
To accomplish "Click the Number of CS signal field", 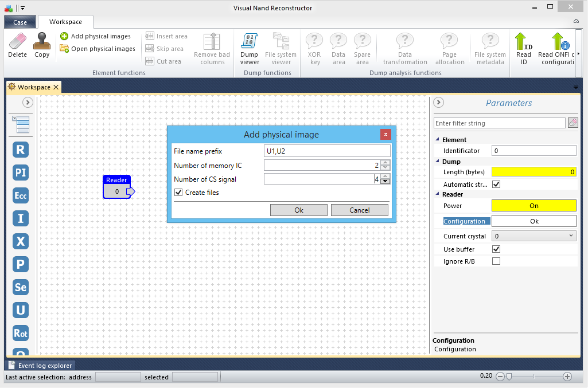I will 322,179.
